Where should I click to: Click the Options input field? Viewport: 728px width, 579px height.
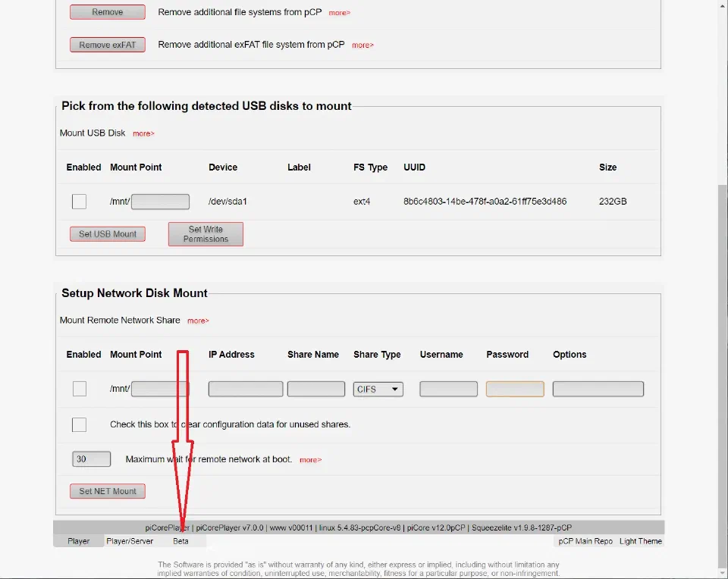click(x=598, y=389)
